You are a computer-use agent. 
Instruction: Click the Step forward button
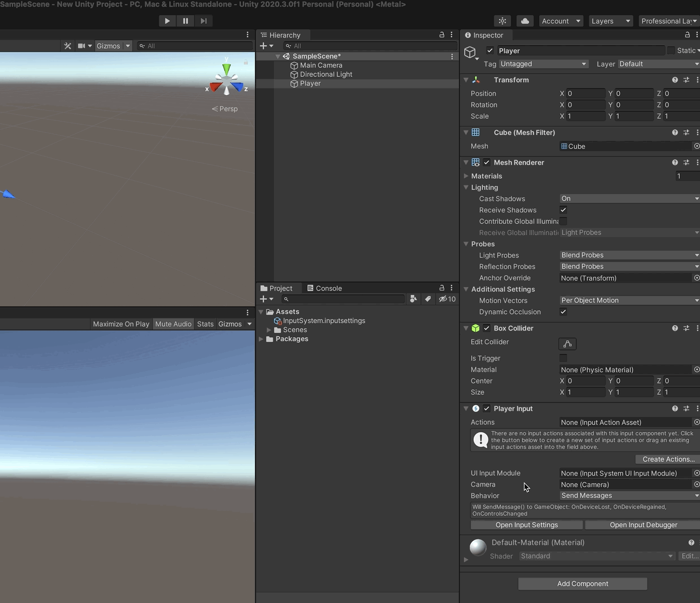(204, 21)
